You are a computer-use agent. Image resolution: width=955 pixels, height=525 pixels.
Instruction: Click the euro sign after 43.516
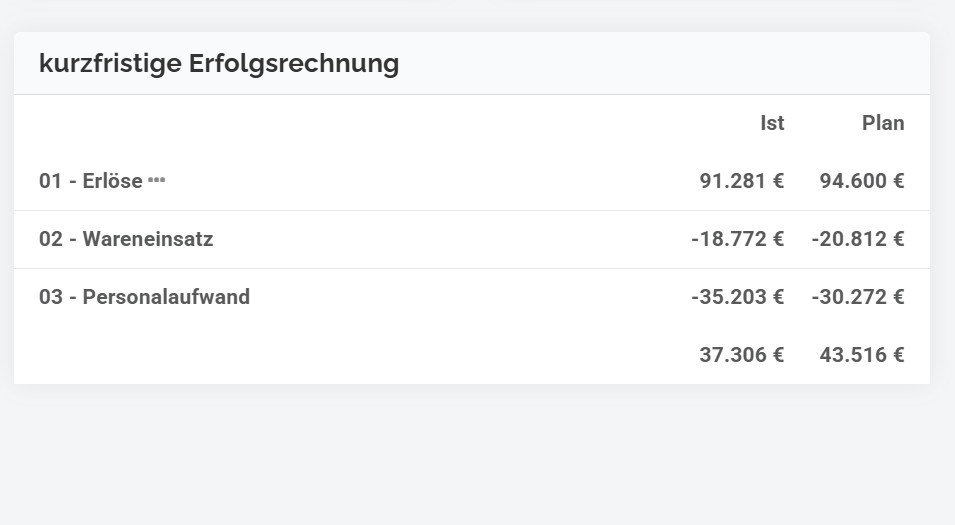[898, 354]
